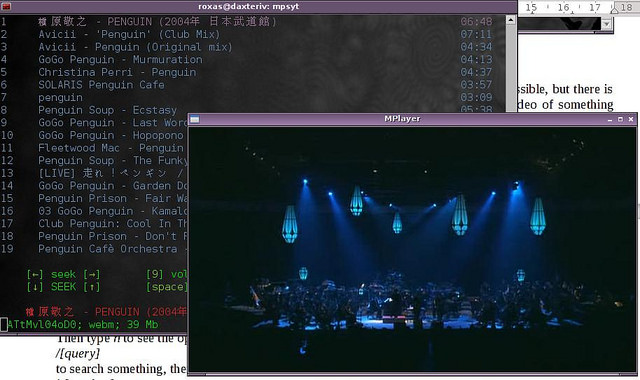
Task: Click the tab marker on the ruler
Action: [x=614, y=10]
